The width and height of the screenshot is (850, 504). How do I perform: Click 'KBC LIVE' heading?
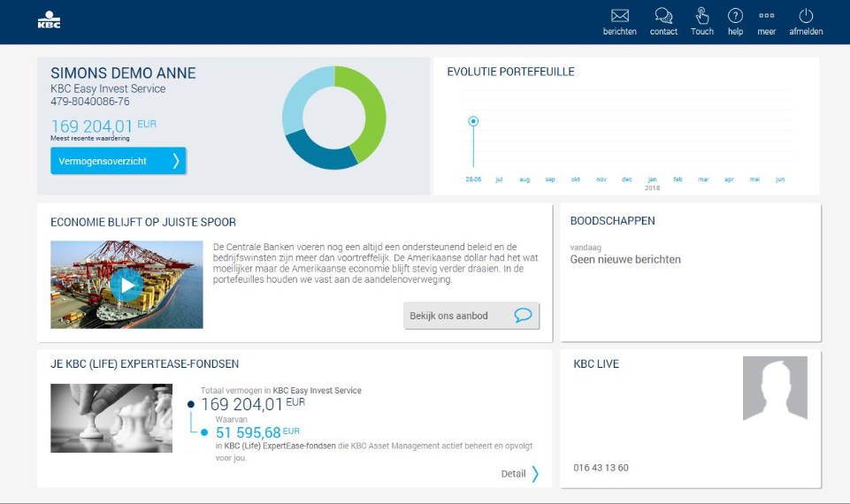[x=596, y=364]
